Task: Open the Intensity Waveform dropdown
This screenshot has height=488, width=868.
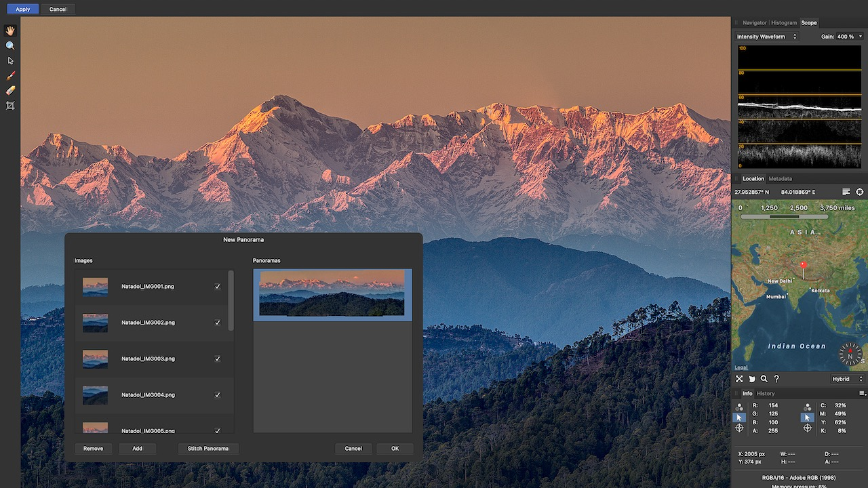Action: 767,37
